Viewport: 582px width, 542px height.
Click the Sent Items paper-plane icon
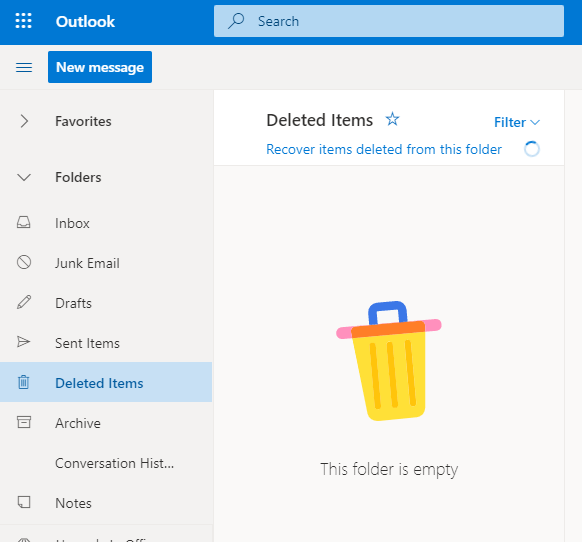(x=23, y=342)
